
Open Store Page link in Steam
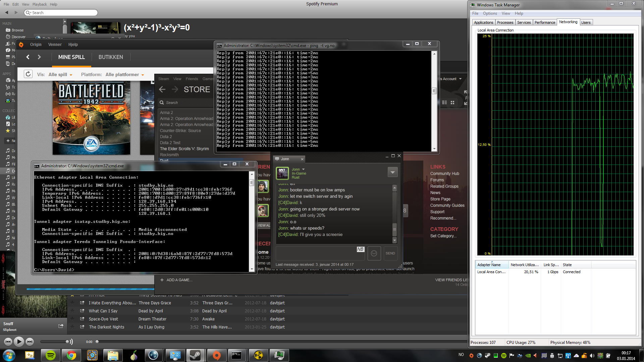point(440,199)
